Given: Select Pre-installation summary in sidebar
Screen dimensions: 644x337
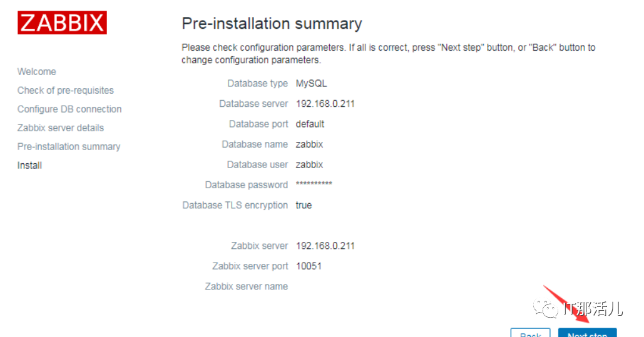Looking at the screenshot, I should point(69,146).
